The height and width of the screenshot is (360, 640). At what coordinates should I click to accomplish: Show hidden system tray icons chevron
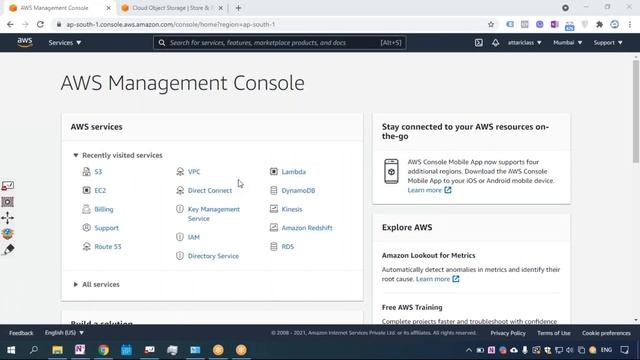coord(469,350)
